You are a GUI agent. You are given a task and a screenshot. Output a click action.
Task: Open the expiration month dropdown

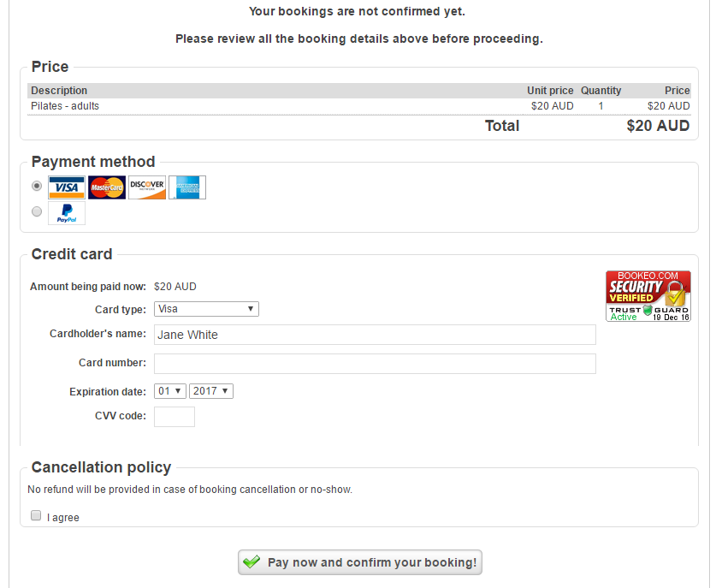point(170,391)
